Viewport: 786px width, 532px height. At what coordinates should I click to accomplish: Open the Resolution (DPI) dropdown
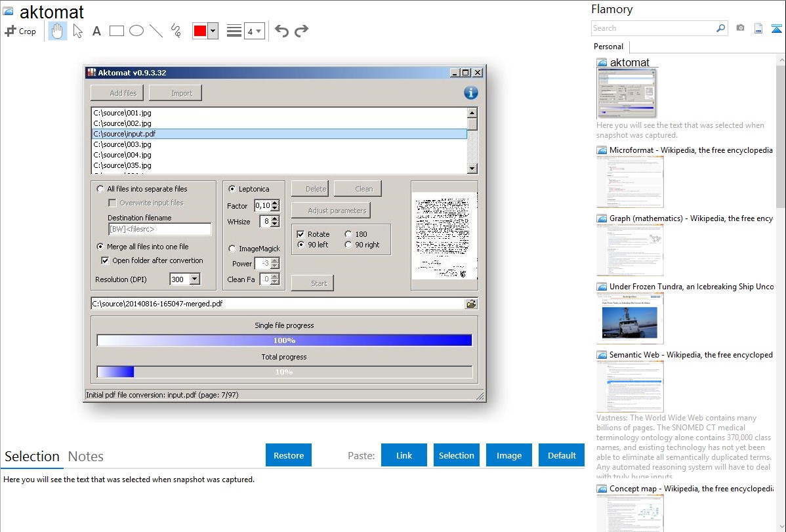pyautogui.click(x=194, y=279)
